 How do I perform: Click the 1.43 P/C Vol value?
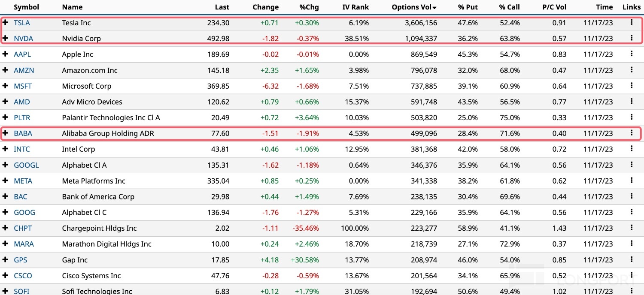click(559, 229)
